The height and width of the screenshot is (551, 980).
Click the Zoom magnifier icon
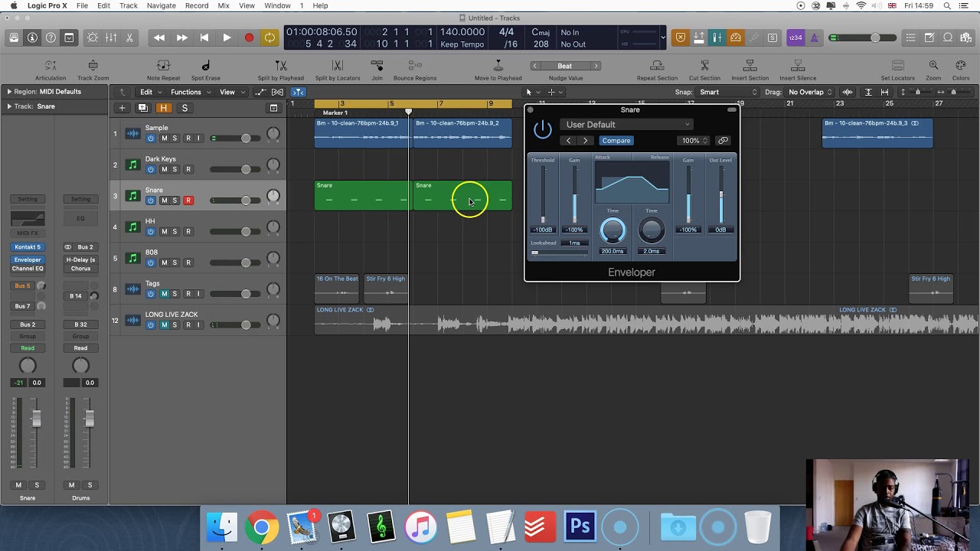(933, 66)
